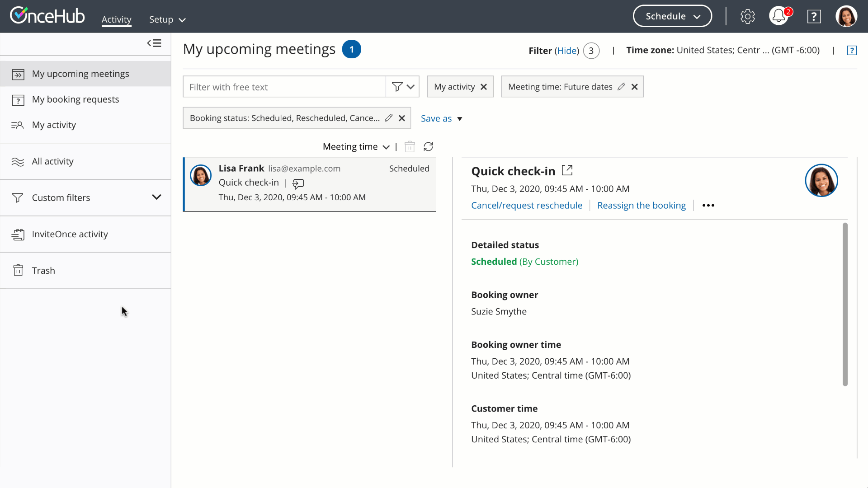Click Reassign the booking link
The image size is (868, 488).
tap(641, 205)
